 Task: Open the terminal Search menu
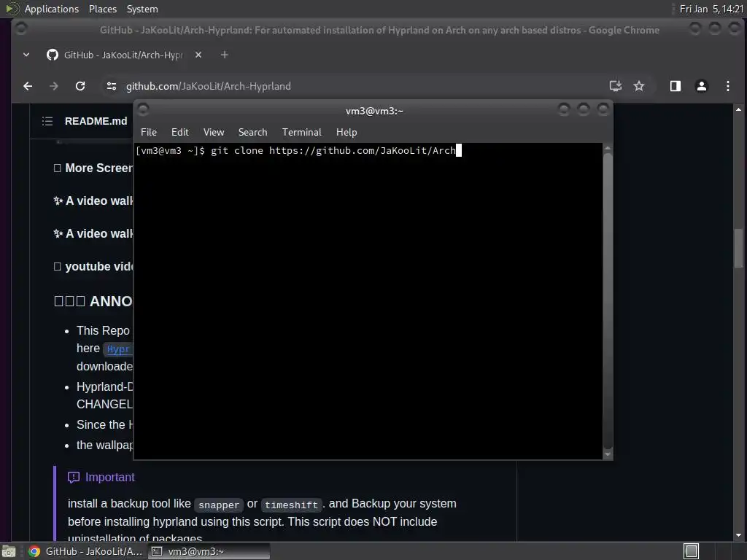[252, 133]
